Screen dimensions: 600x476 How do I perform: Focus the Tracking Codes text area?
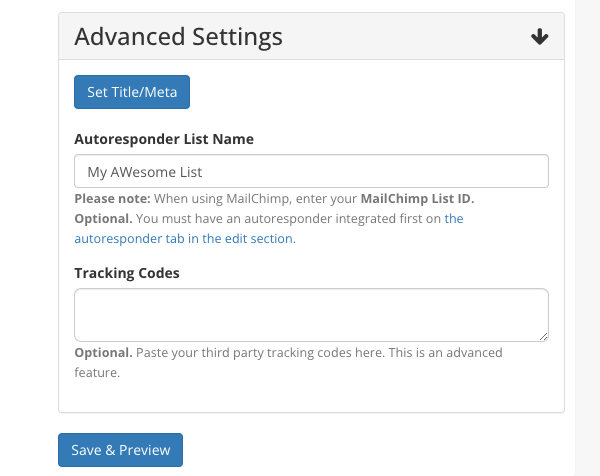click(x=311, y=315)
